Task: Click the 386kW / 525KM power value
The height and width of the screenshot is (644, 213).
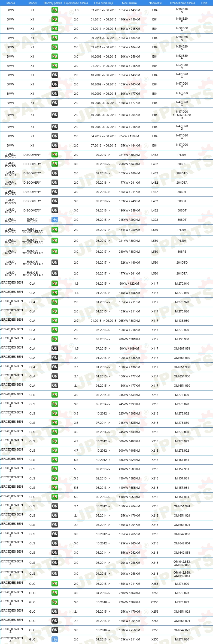Action: point(129,460)
